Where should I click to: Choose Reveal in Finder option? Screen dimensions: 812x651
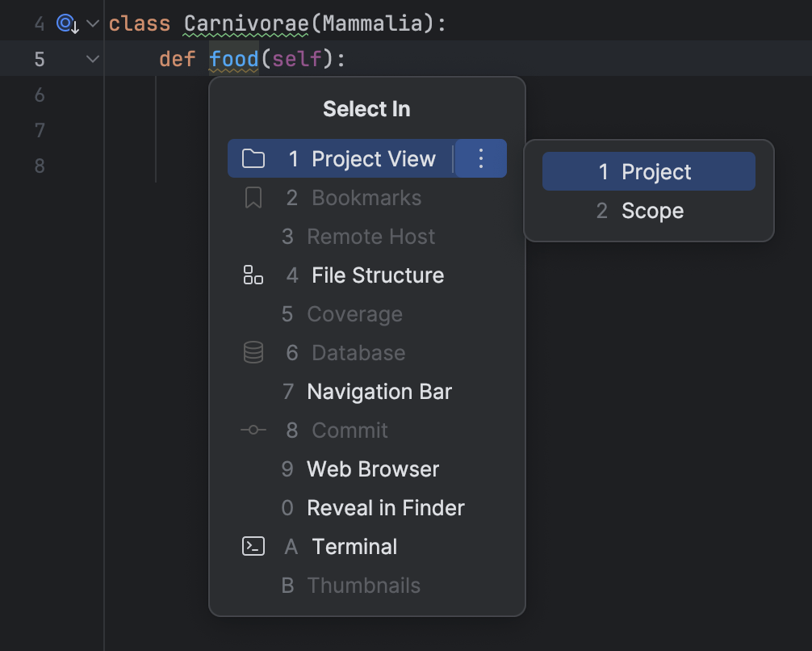click(385, 507)
